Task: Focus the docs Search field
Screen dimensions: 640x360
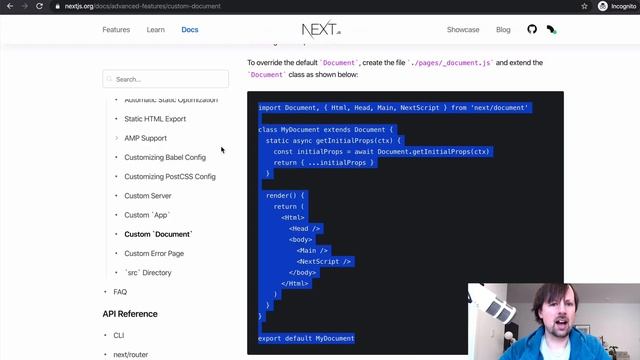Action: 166,79
